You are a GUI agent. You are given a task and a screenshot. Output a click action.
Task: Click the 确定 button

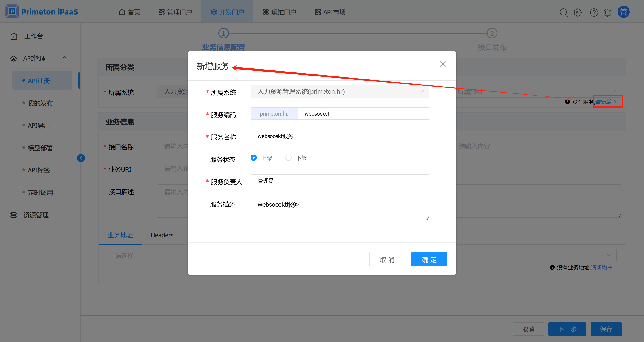click(429, 259)
